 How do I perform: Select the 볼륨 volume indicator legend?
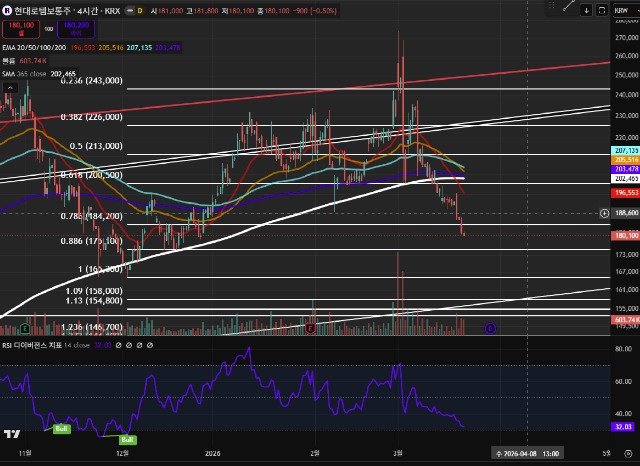pyautogui.click(x=9, y=61)
